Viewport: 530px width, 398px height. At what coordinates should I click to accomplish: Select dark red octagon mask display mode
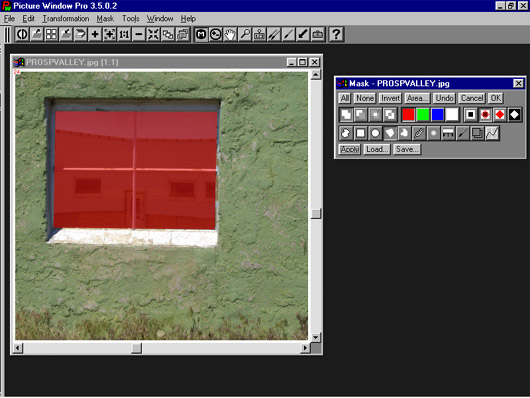485,115
